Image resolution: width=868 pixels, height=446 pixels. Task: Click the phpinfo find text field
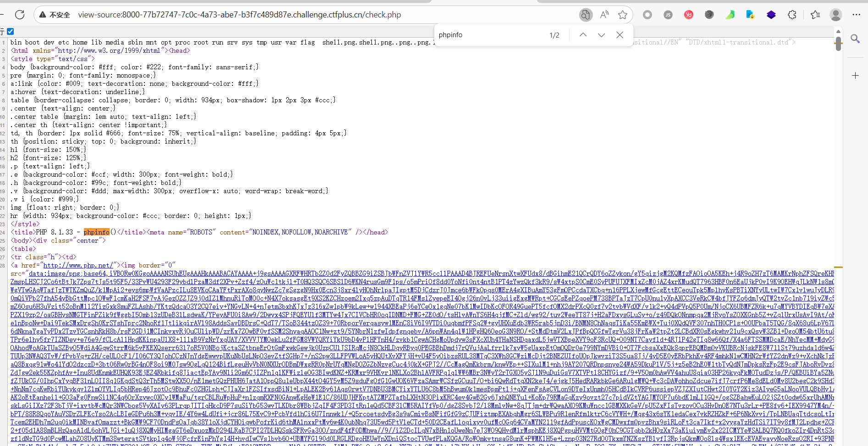[488, 35]
